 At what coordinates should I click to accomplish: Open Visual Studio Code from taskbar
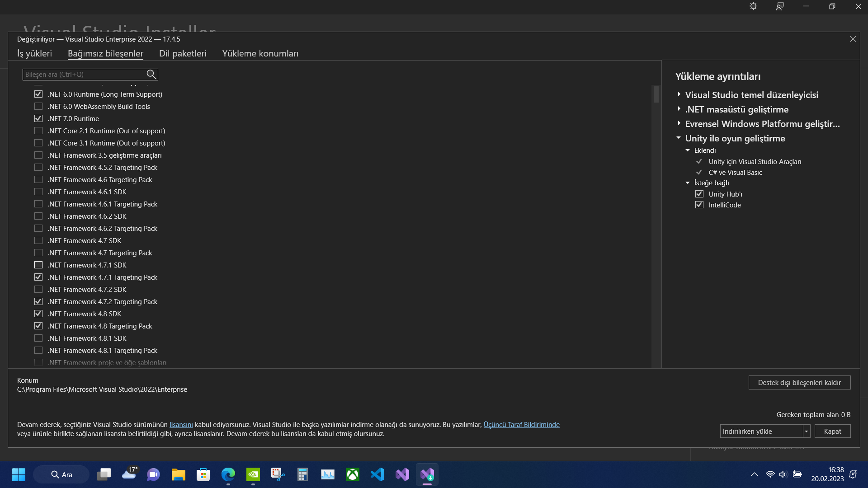tap(377, 474)
